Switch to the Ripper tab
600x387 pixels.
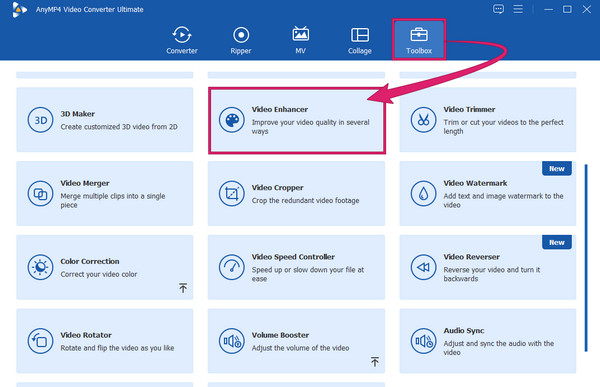pos(241,40)
